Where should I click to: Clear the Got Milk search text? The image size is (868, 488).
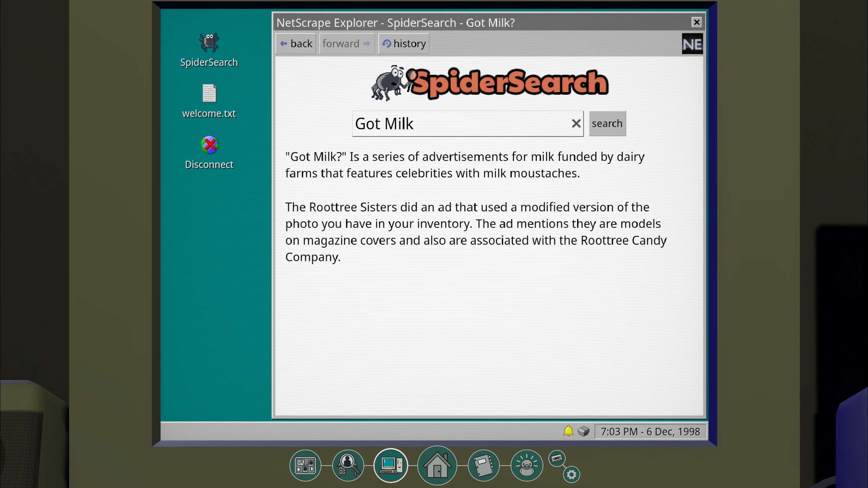576,124
